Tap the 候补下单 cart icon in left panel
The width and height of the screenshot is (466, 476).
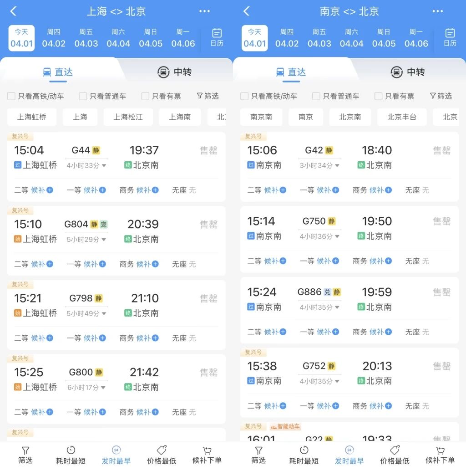coord(207,450)
